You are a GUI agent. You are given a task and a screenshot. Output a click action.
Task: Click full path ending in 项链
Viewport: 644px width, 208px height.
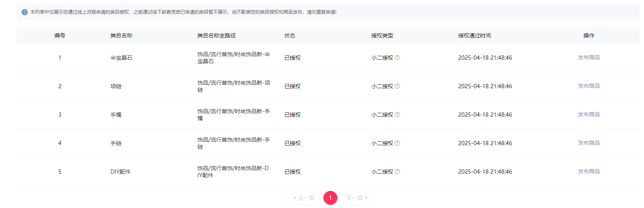[x=234, y=86]
